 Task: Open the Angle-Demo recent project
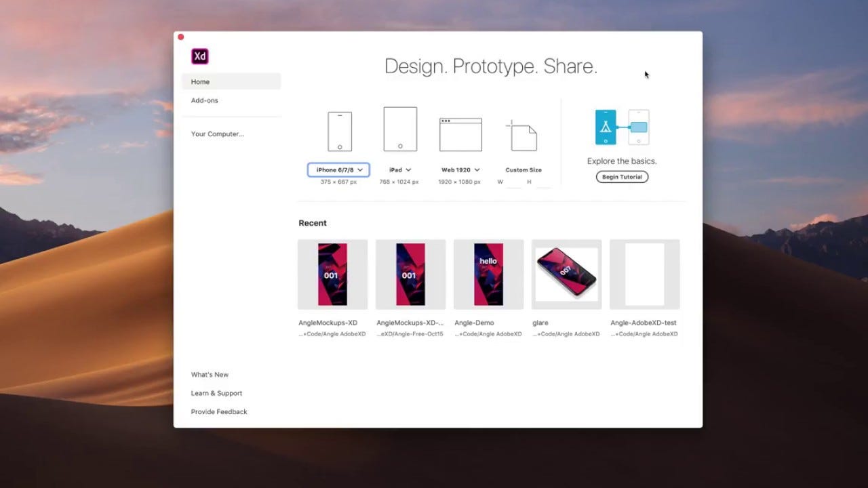coord(488,274)
